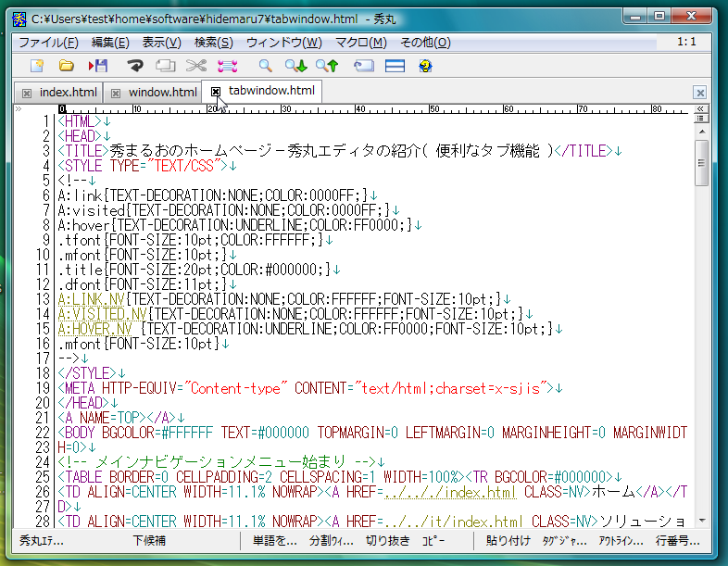Click the Find Next down-arrow icon
Image resolution: width=728 pixels, height=566 pixels.
pyautogui.click(x=295, y=66)
